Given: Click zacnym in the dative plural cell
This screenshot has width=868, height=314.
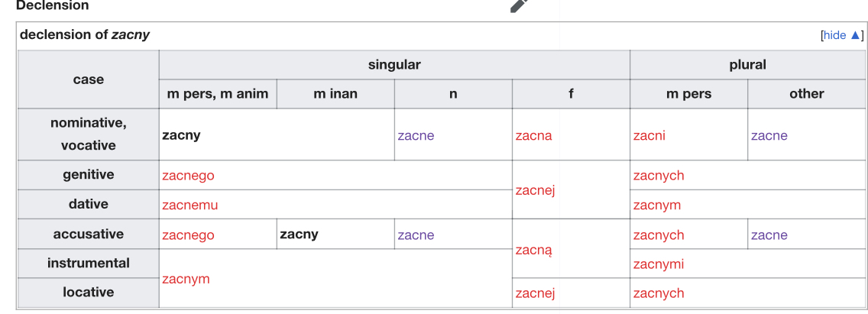Looking at the screenshot, I should (657, 205).
